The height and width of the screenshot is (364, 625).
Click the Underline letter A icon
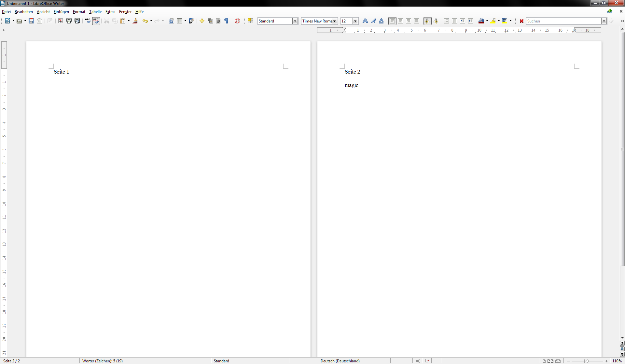[x=381, y=21]
